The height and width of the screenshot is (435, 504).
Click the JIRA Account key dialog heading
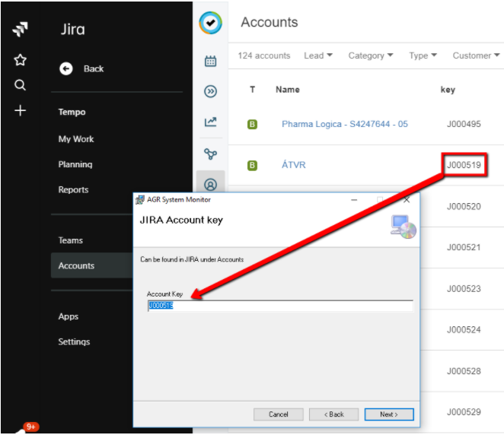click(x=181, y=221)
